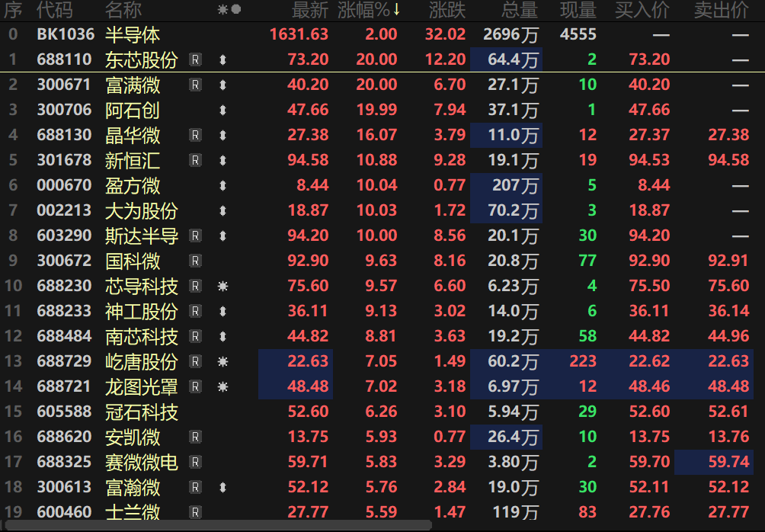Click the 名称 column header
Viewport: 765px width, 532px height.
(x=123, y=10)
